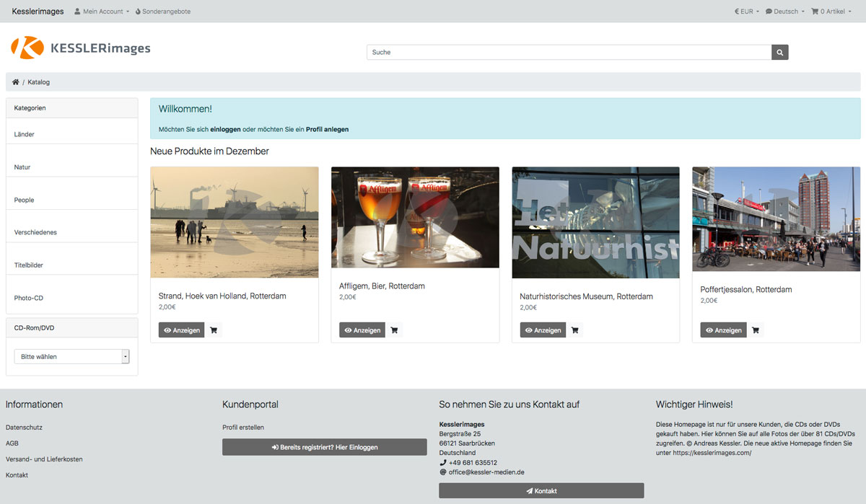Viewport: 866px width, 504px height.
Task: Click the 'Profil anlegen' link
Action: tap(327, 130)
